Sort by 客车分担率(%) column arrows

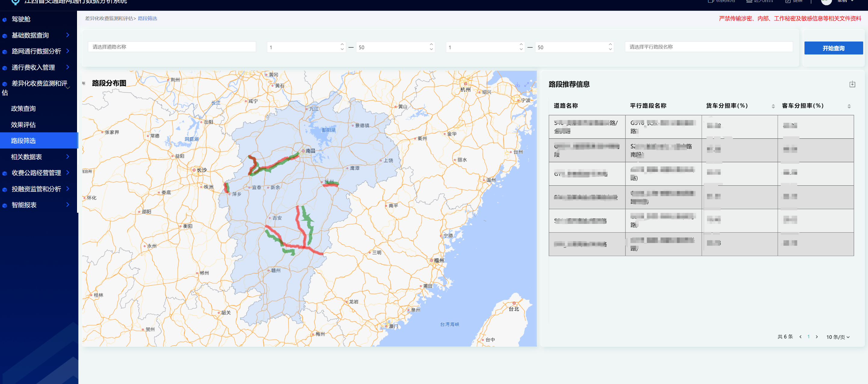tap(849, 106)
